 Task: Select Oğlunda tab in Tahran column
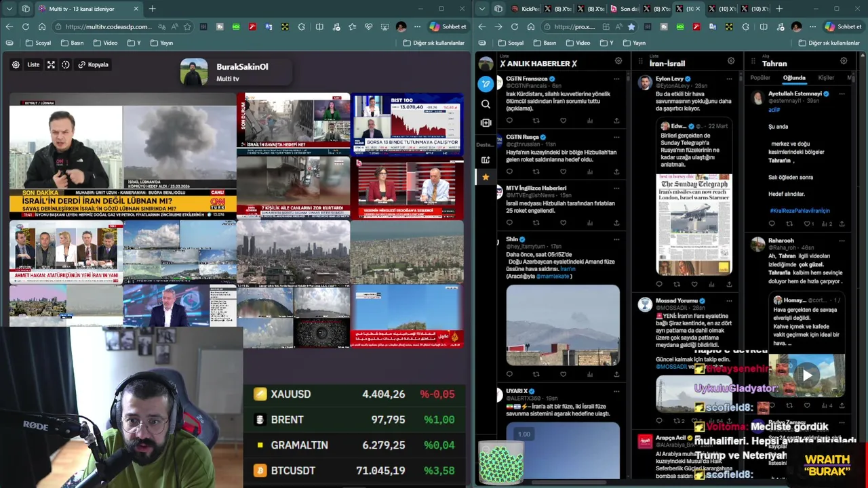794,78
